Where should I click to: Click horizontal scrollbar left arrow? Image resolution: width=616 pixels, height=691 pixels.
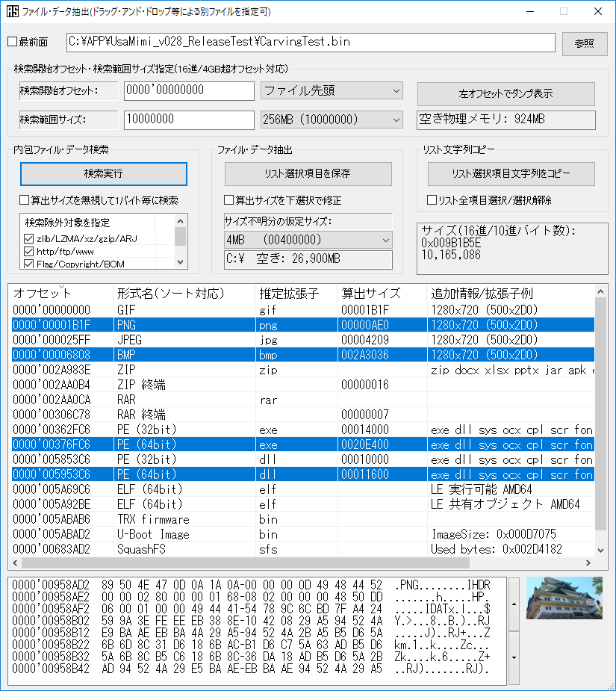[x=16, y=563]
